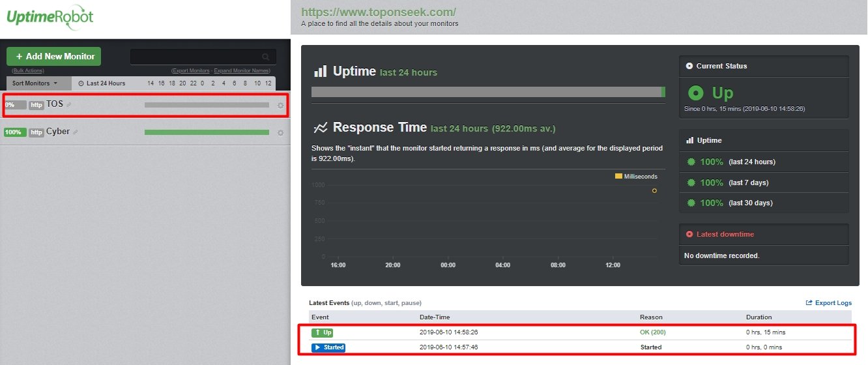
Task: Expand monitor names in the list
Action: click(242, 70)
